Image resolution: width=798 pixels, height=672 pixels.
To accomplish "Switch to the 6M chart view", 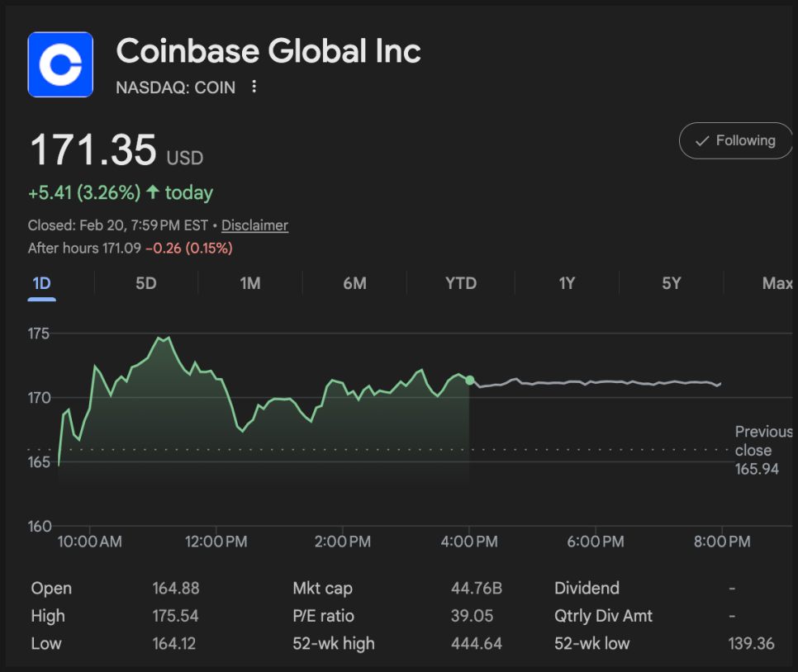I will (x=354, y=284).
